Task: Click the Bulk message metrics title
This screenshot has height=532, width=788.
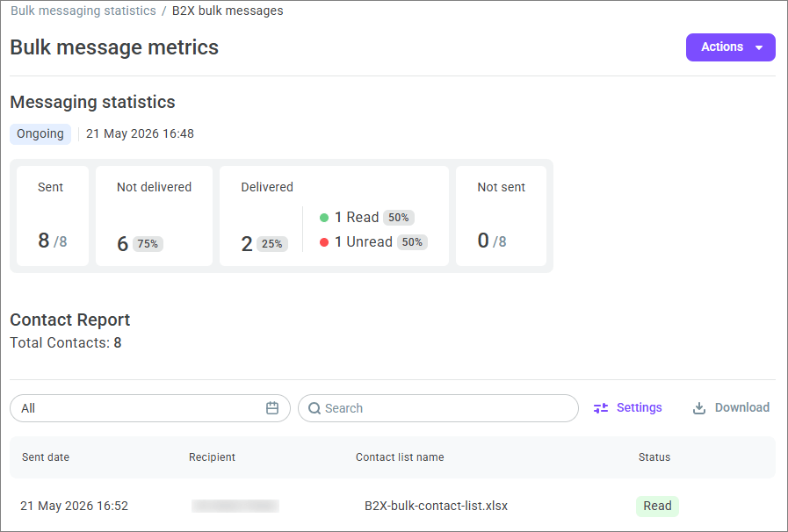Action: pos(114,47)
